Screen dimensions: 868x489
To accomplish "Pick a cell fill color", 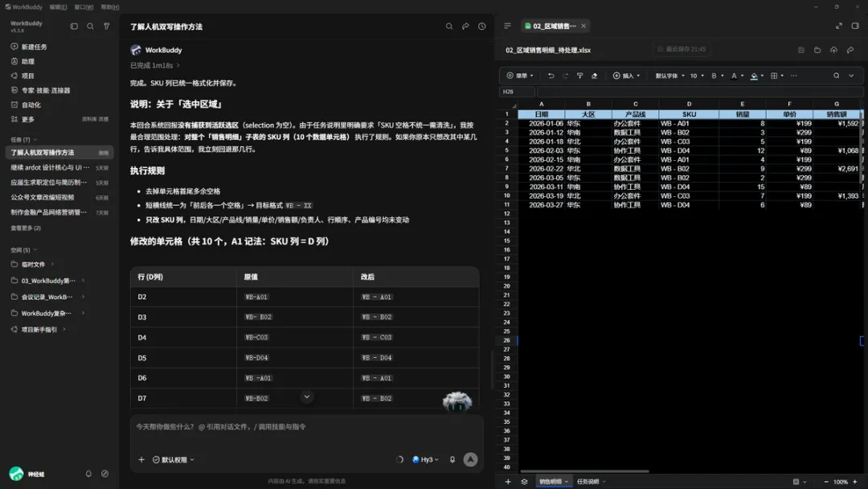I will 754,76.
